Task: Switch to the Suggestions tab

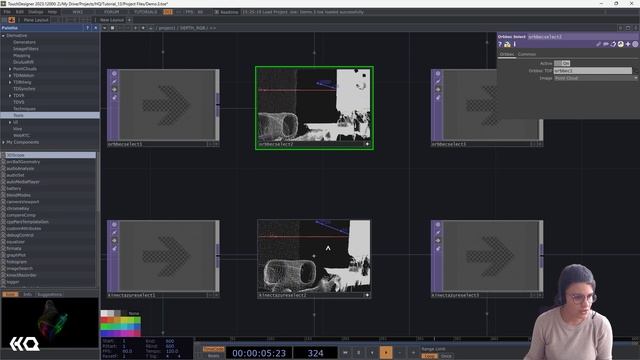Action: (x=49, y=294)
